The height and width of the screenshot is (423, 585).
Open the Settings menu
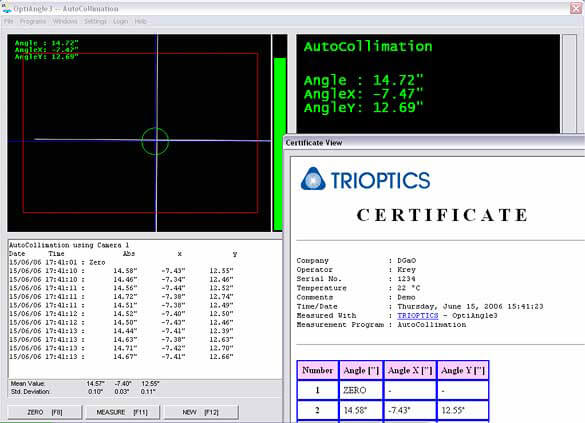point(95,21)
